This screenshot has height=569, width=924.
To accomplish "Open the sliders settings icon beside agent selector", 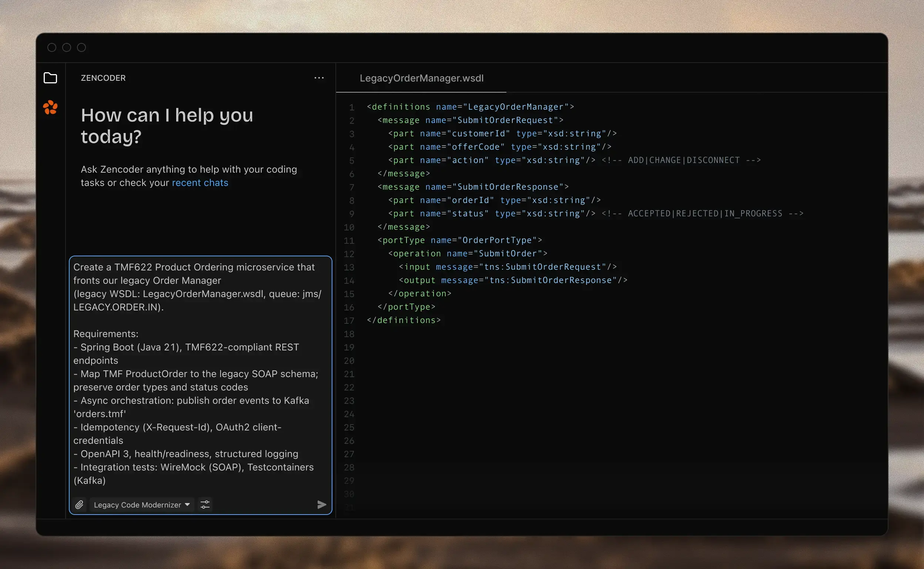I will 205,505.
